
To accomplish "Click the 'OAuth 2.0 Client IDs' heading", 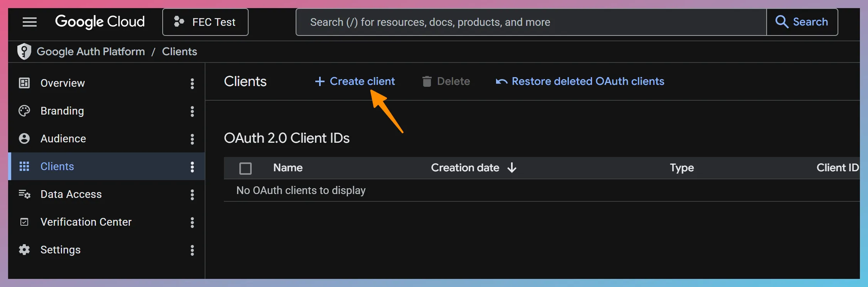I will (x=287, y=138).
